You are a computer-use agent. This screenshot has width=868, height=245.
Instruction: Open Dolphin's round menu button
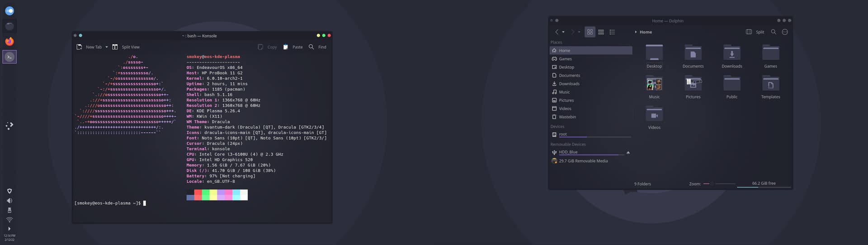(785, 32)
